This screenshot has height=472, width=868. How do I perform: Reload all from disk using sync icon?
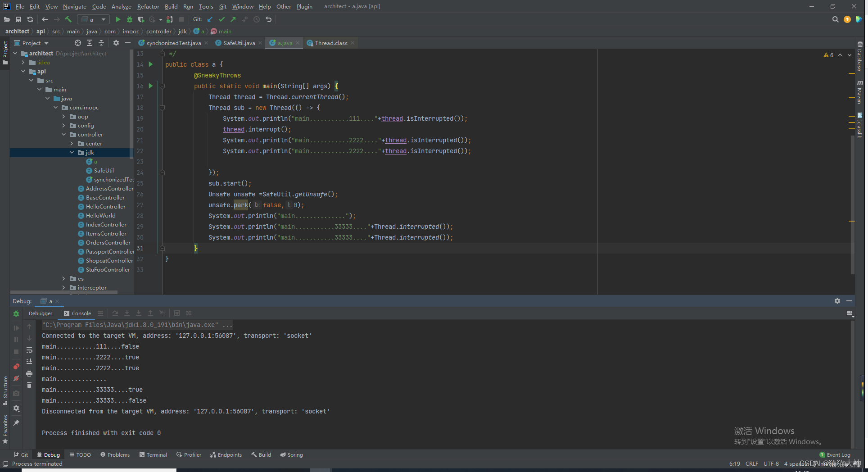(x=30, y=19)
